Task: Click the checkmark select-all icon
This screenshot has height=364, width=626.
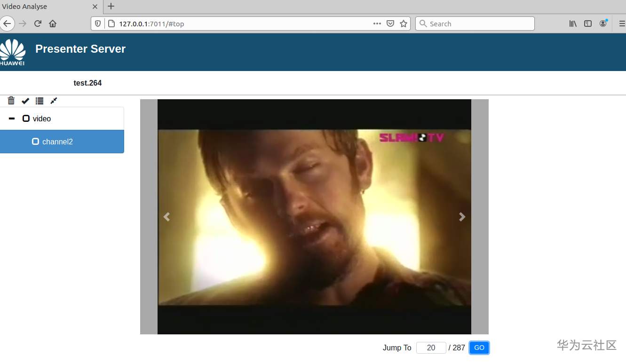Action: pos(25,101)
